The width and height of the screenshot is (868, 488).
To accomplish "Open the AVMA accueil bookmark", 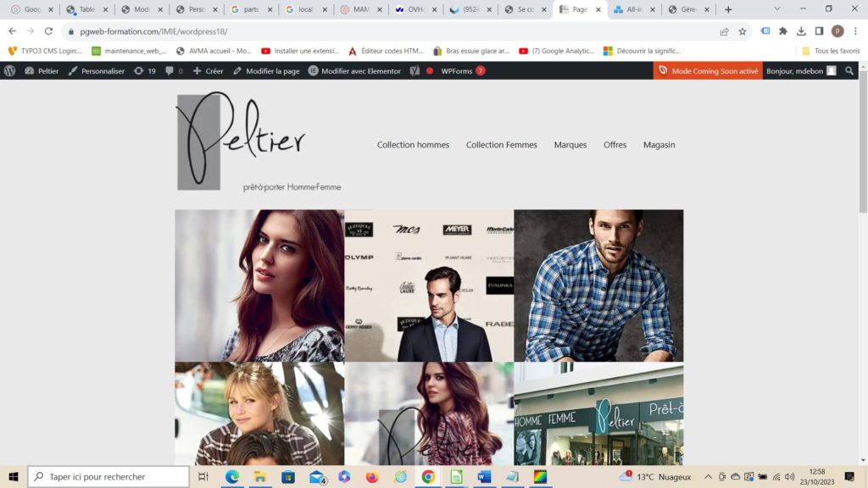I will pos(213,51).
